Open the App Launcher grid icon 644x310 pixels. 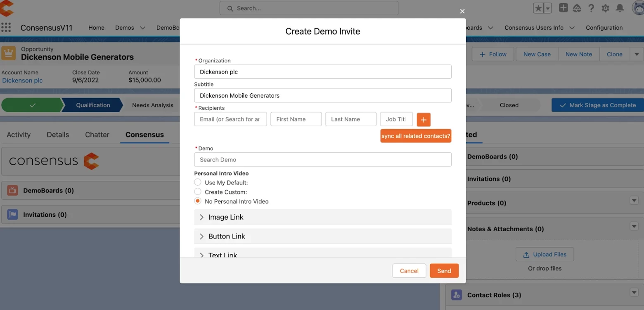click(x=6, y=28)
